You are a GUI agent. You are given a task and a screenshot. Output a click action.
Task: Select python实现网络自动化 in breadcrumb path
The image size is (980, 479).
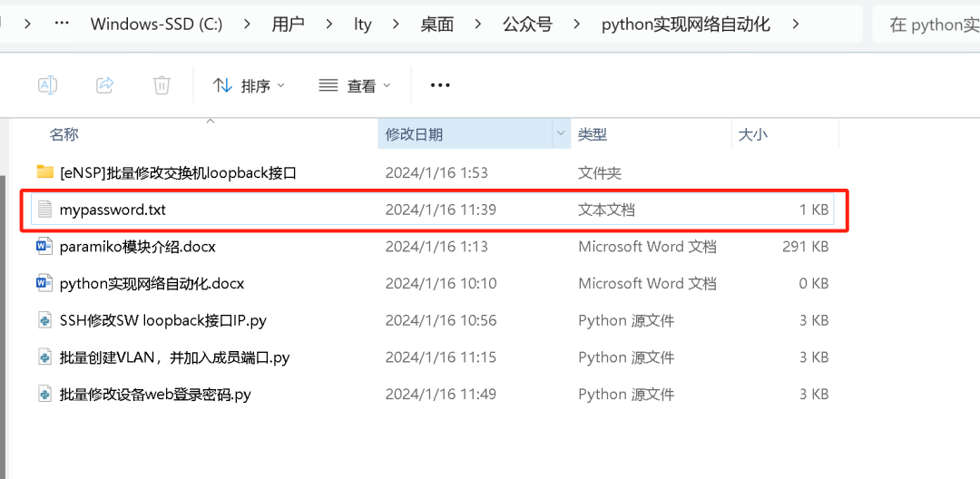click(x=686, y=24)
